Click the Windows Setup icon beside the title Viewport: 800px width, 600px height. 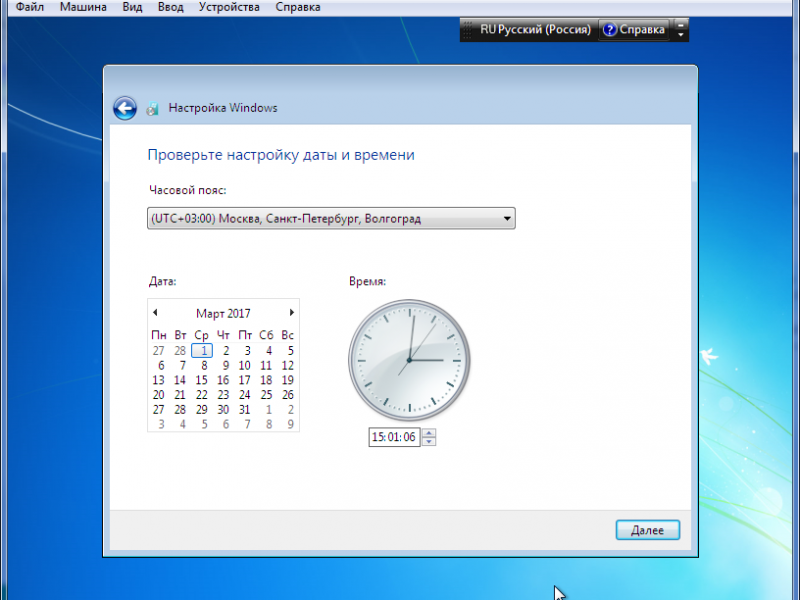click(x=153, y=108)
